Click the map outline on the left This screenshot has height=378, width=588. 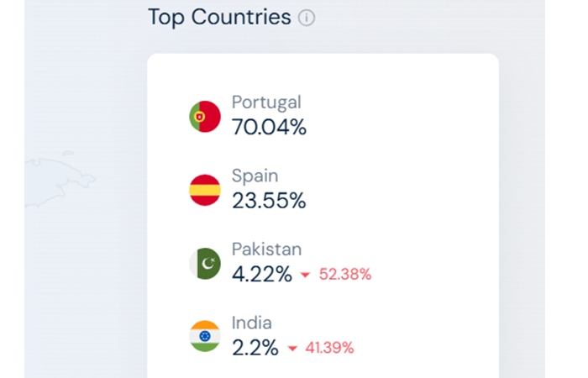(60, 178)
